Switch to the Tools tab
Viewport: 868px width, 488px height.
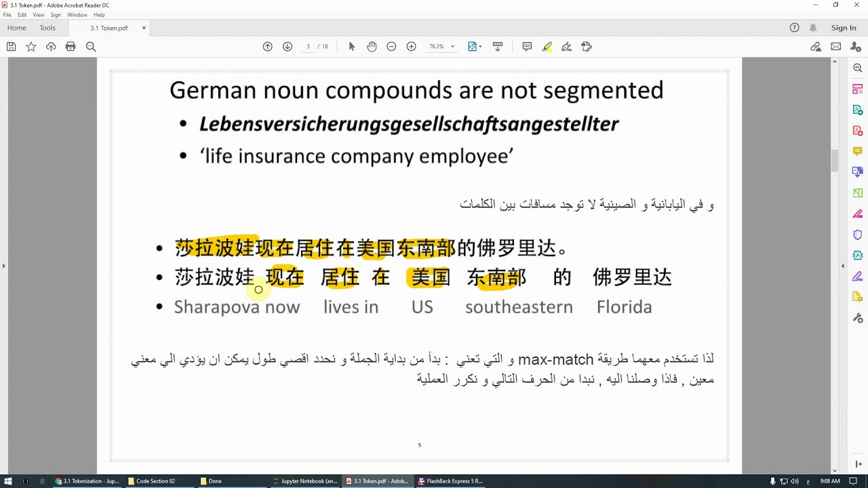coord(47,28)
